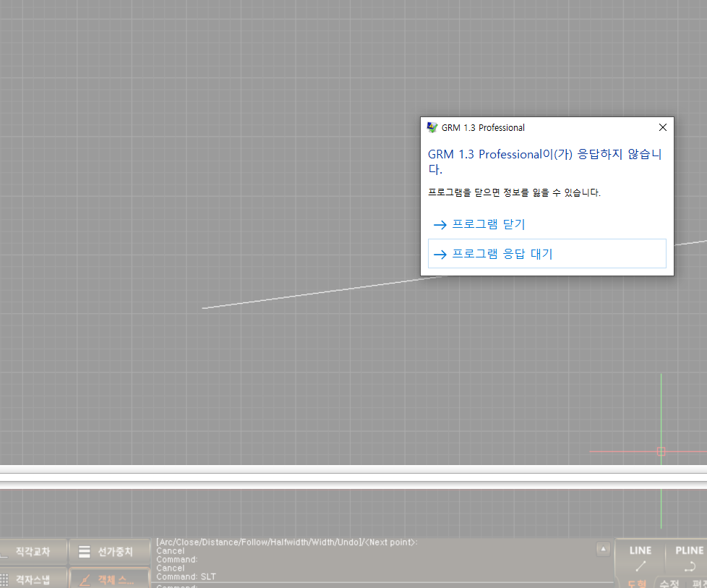
Task: Toggle 객체 스냅 (object snap) button
Action: 109,579
